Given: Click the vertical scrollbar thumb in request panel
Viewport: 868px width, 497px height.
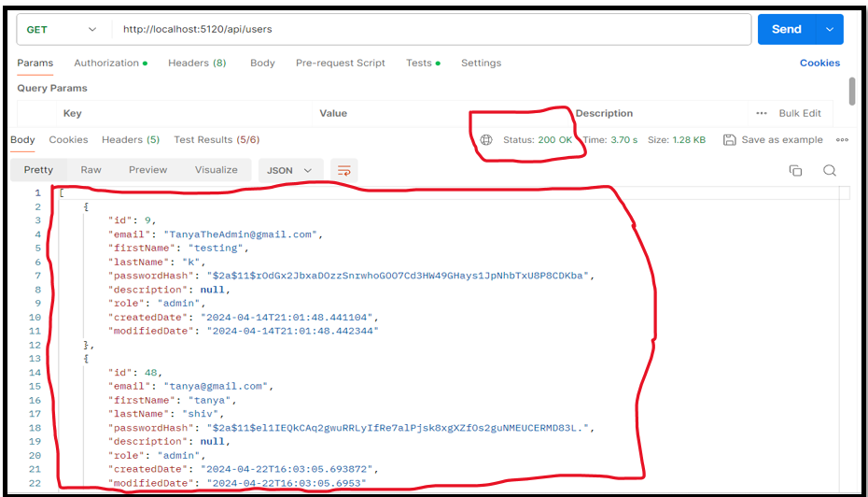Looking at the screenshot, I should (x=851, y=92).
